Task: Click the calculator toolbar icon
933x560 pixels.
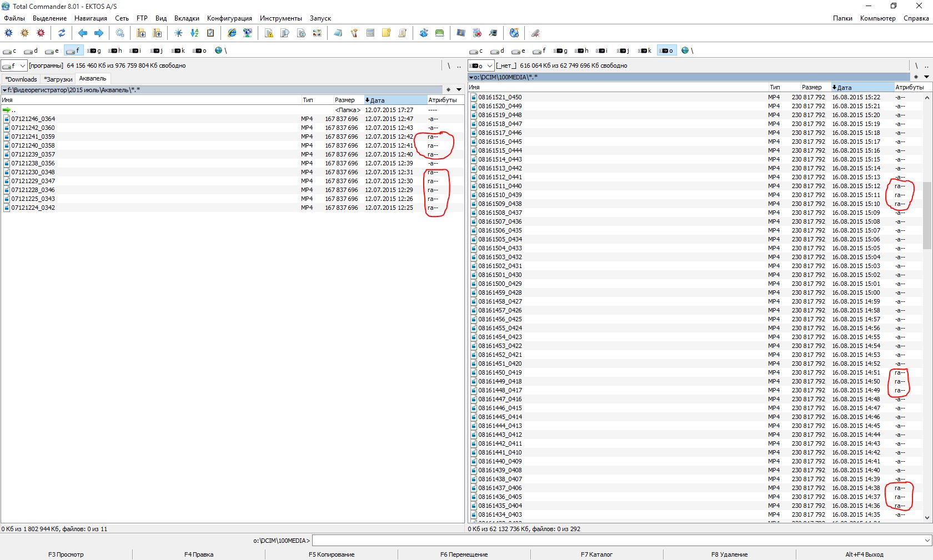Action: coord(370,33)
